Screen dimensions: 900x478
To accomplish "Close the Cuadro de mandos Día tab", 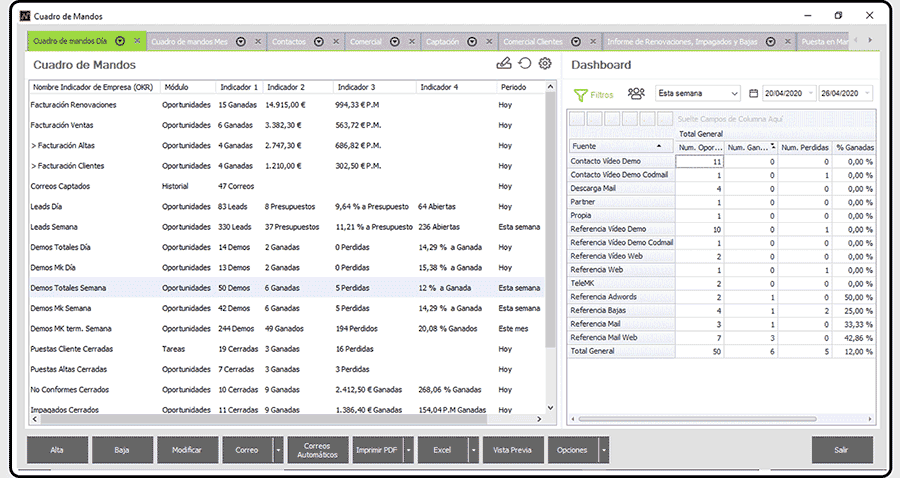I will [x=137, y=41].
